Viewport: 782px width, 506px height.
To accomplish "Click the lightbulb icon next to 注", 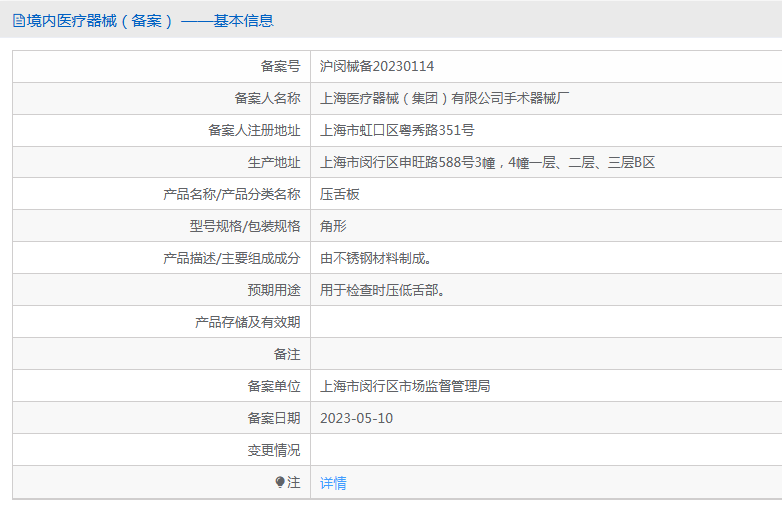I will (280, 482).
